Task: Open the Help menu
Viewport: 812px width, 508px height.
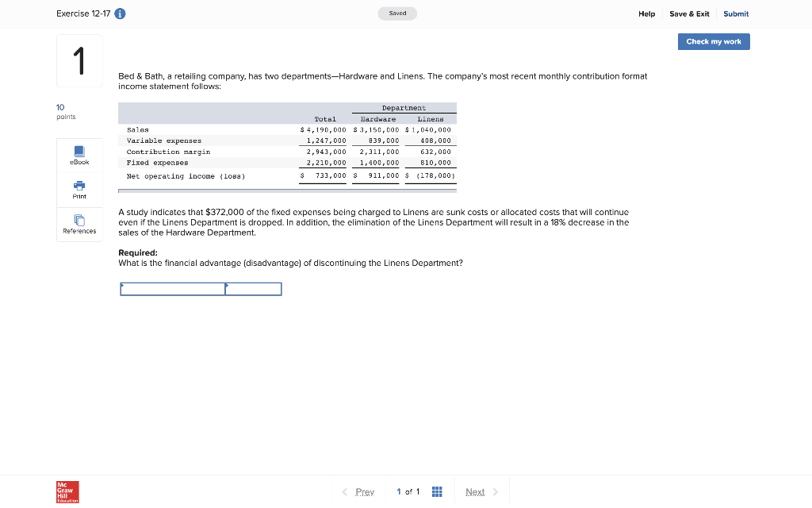Action: (647, 13)
